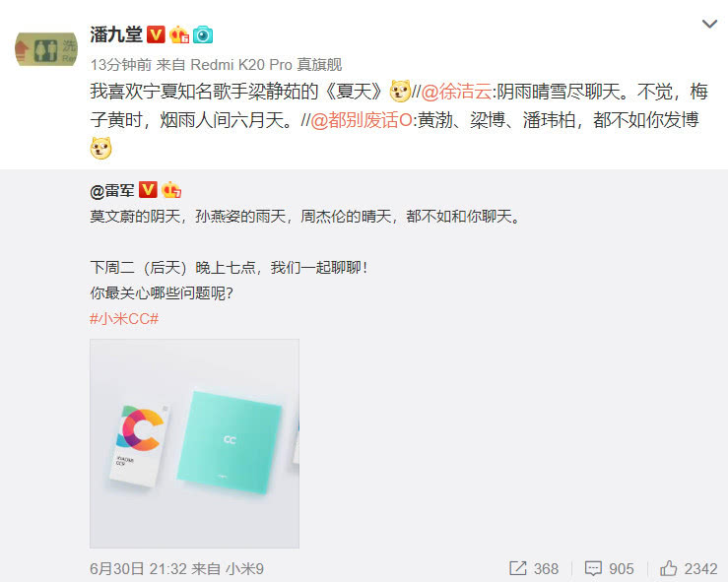
Task: Open the @都别废话O mention link
Action: 361,121
